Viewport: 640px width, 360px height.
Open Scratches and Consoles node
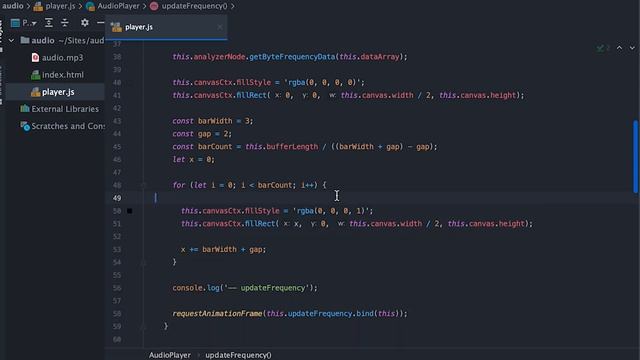pos(62,126)
